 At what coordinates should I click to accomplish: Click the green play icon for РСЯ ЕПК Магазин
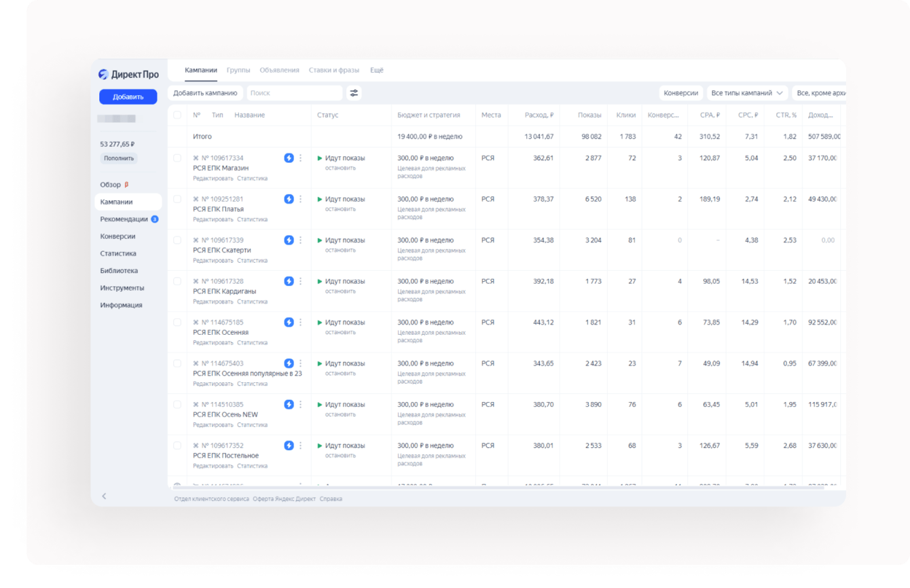[320, 158]
